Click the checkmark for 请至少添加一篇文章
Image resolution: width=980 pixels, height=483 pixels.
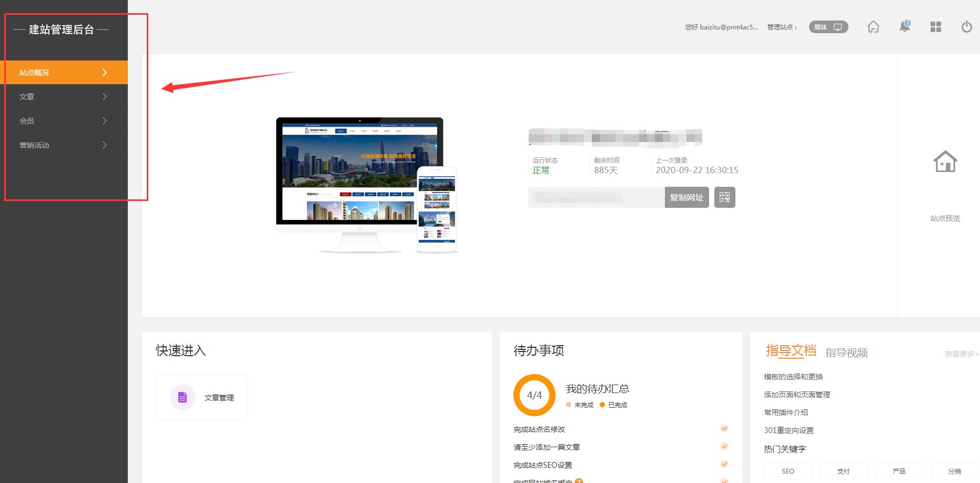coord(724,447)
